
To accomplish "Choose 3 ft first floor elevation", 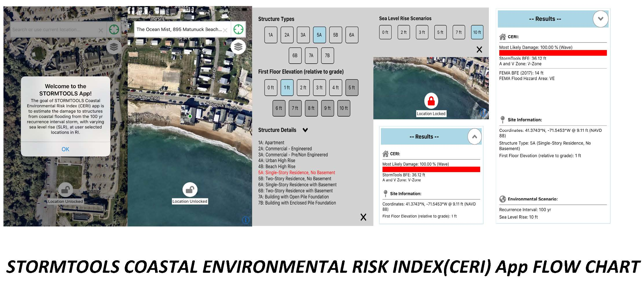I will pyautogui.click(x=319, y=88).
